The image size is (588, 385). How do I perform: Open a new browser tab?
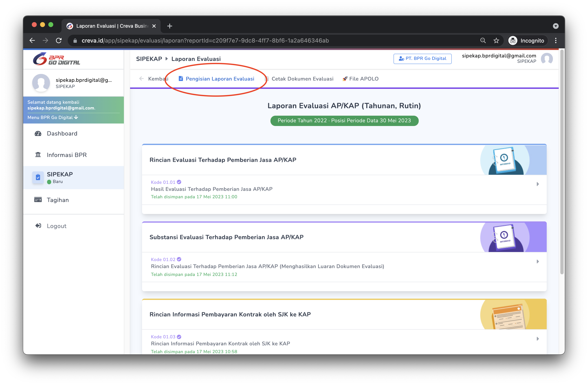170,26
